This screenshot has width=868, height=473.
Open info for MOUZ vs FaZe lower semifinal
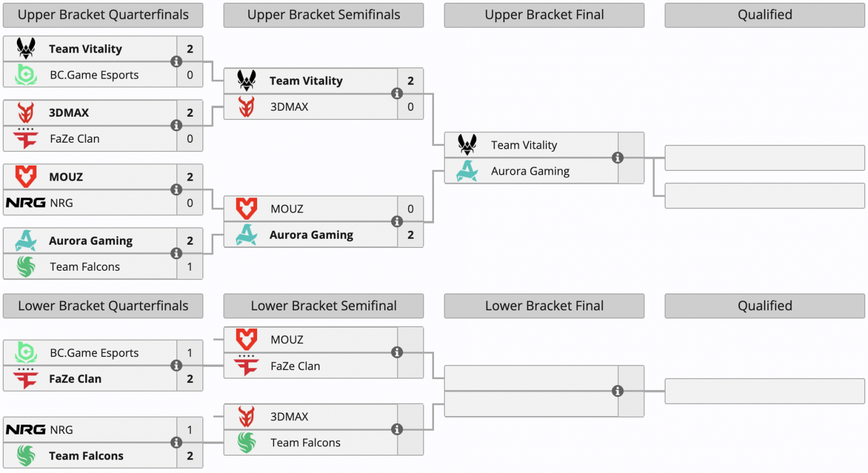coord(397,353)
